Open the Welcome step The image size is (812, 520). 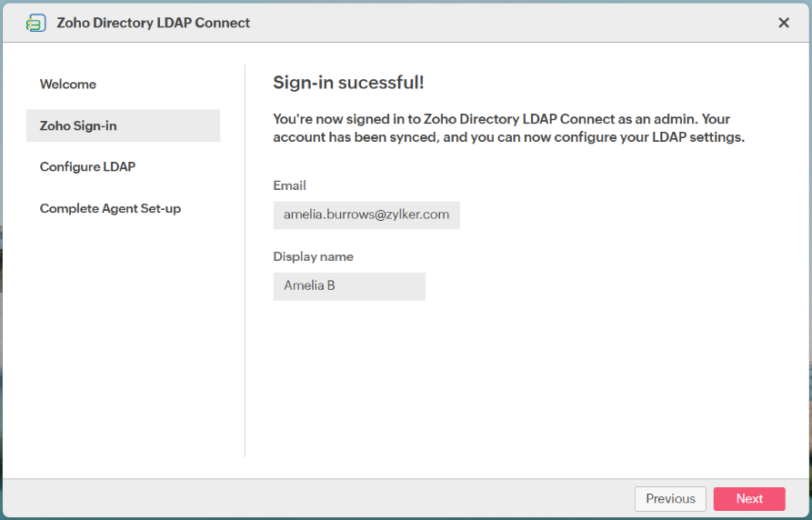[x=68, y=85]
